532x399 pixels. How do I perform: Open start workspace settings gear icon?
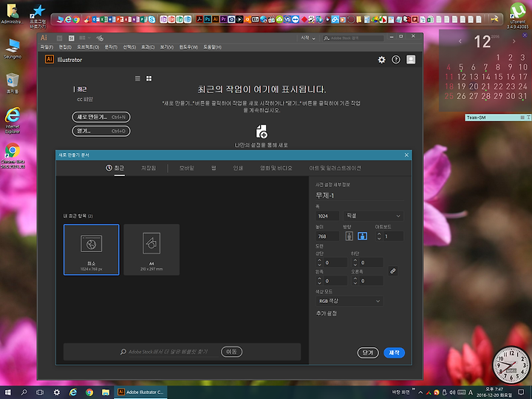[382, 60]
